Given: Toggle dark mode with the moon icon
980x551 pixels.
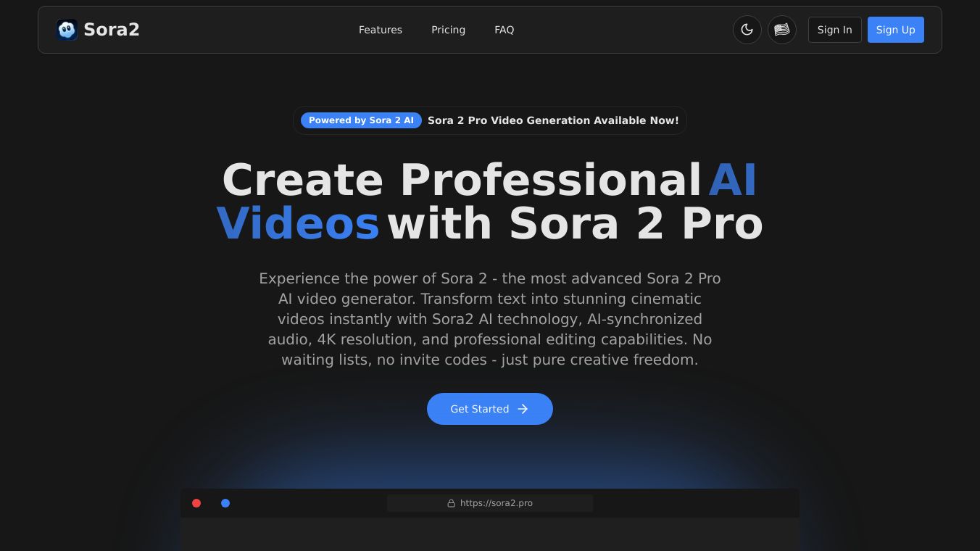Looking at the screenshot, I should pyautogui.click(x=747, y=30).
